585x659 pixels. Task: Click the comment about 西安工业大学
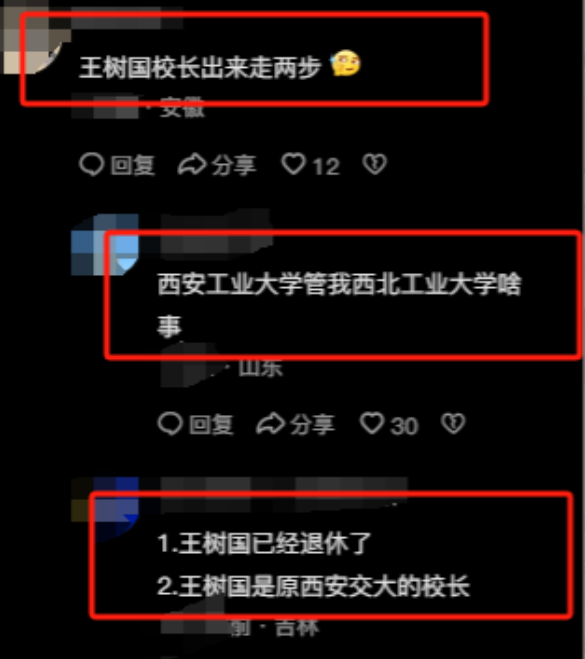pos(339,305)
